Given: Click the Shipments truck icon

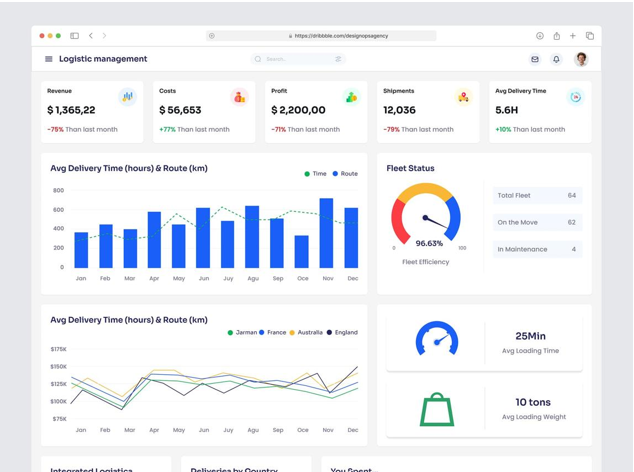Looking at the screenshot, I should point(463,97).
